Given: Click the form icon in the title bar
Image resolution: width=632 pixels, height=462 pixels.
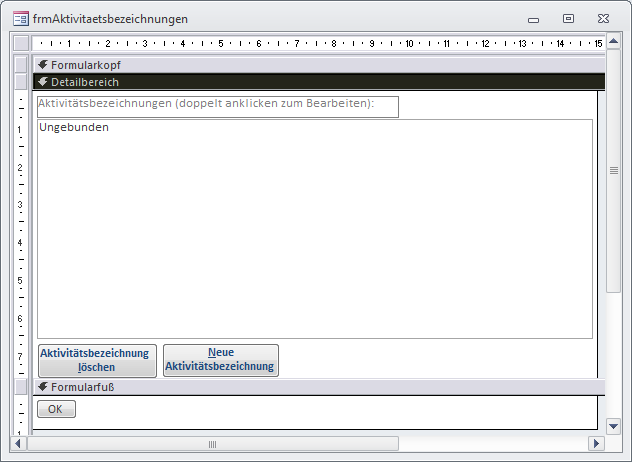Looking at the screenshot, I should (x=20, y=19).
